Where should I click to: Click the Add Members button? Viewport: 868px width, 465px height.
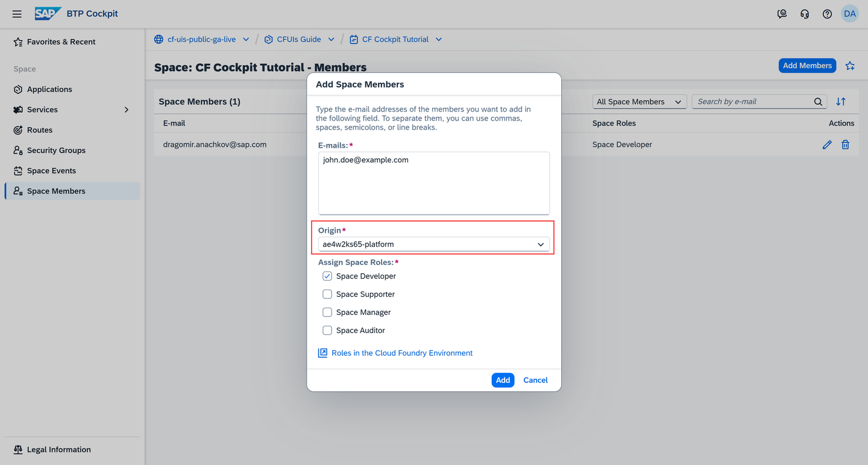[807, 66]
